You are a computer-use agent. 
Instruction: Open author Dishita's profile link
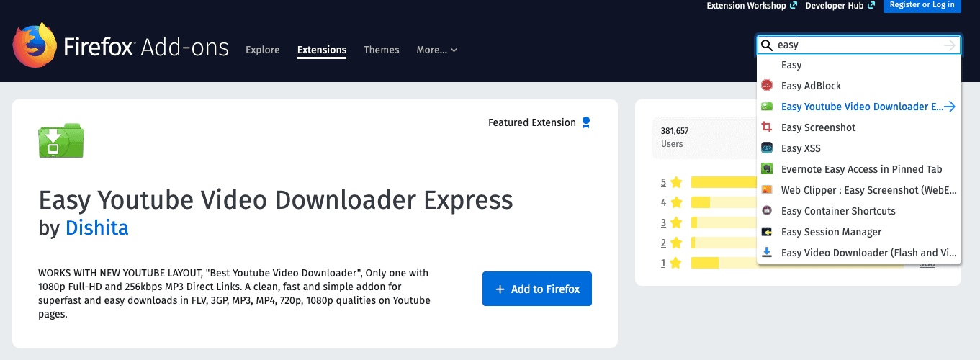coord(97,228)
